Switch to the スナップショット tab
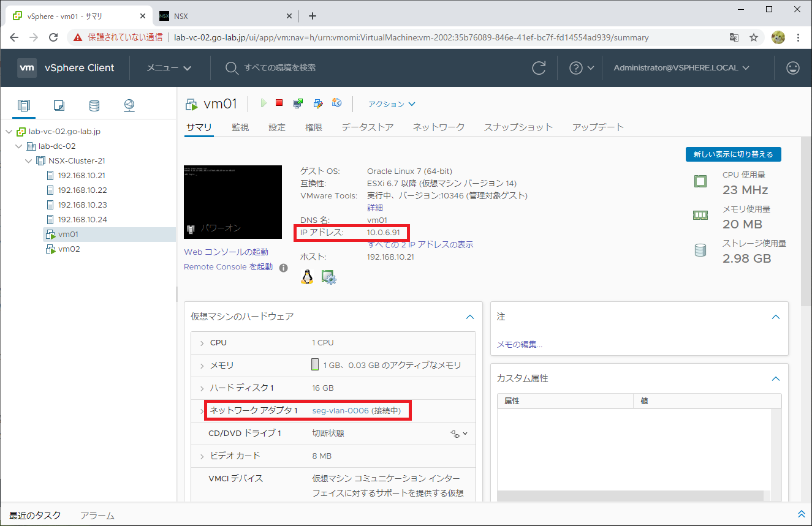812x526 pixels. click(x=518, y=127)
